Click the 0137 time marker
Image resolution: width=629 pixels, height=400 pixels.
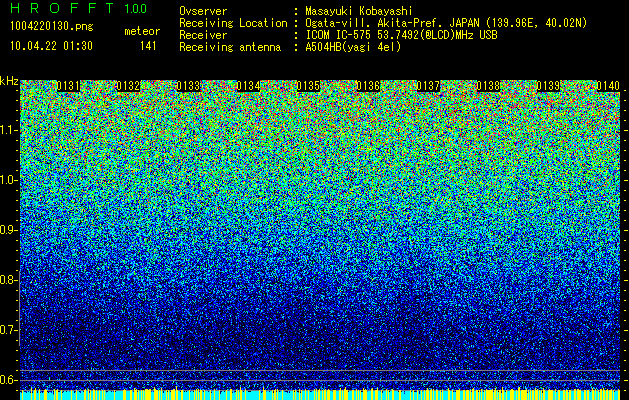pyautogui.click(x=428, y=86)
